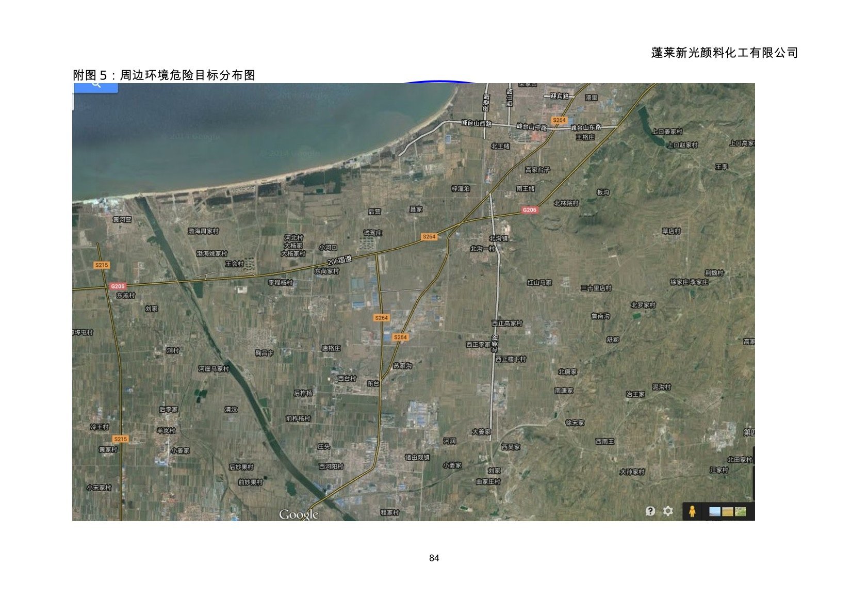
Task: Click the 王格庄 place label
Action: tap(585, 137)
